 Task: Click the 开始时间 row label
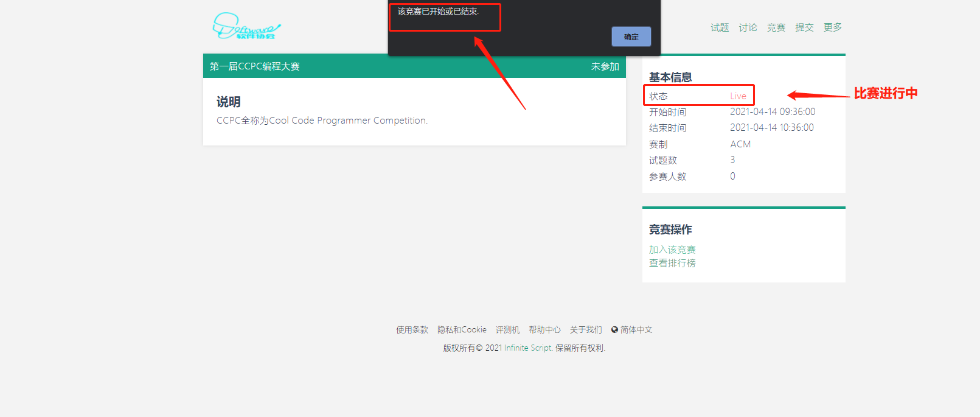(x=667, y=112)
